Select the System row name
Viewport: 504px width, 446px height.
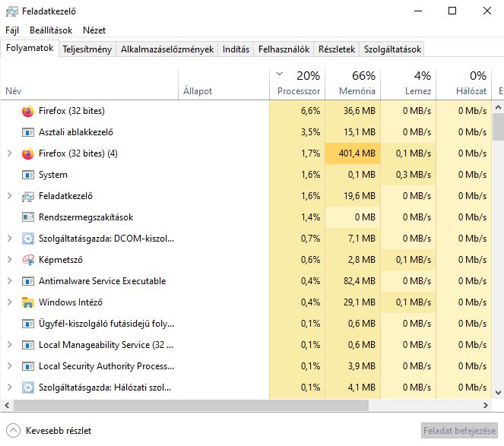pyautogui.click(x=53, y=175)
